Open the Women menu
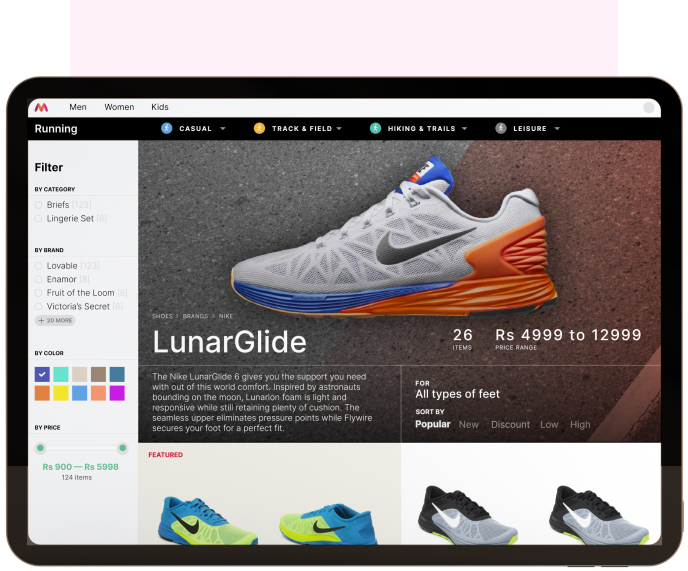 [x=119, y=107]
